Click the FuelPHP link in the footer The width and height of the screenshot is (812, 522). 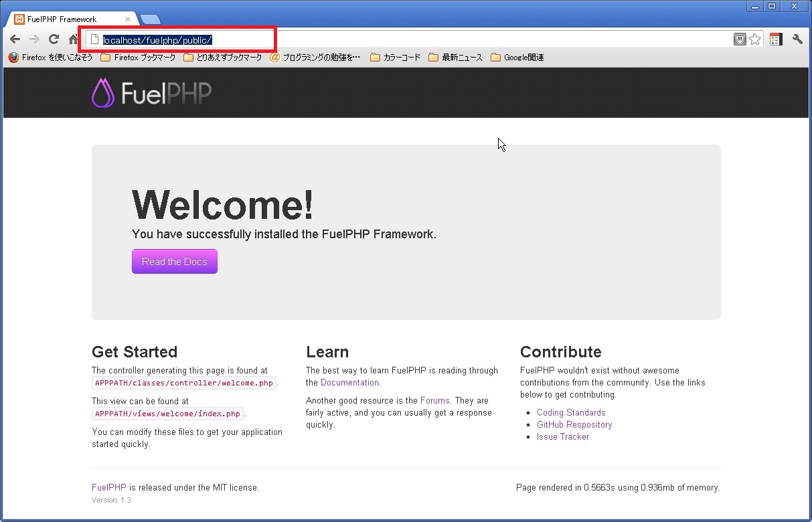[x=109, y=488]
